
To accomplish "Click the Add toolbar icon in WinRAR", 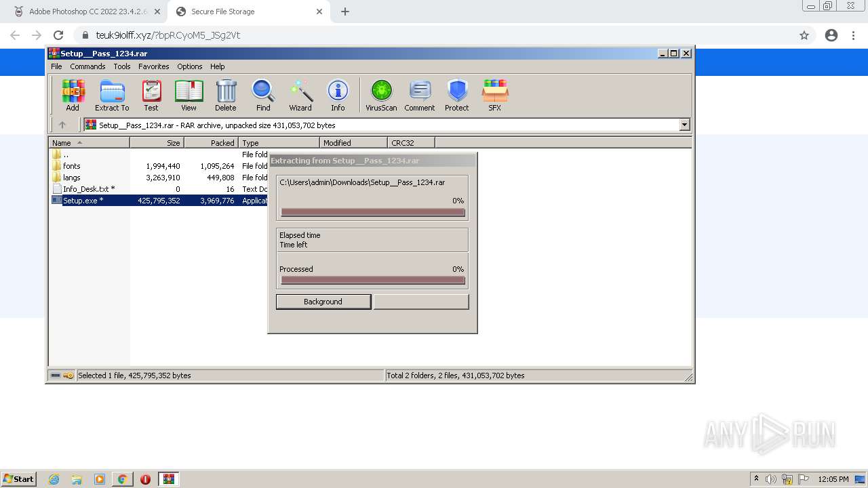I will pyautogui.click(x=73, y=96).
